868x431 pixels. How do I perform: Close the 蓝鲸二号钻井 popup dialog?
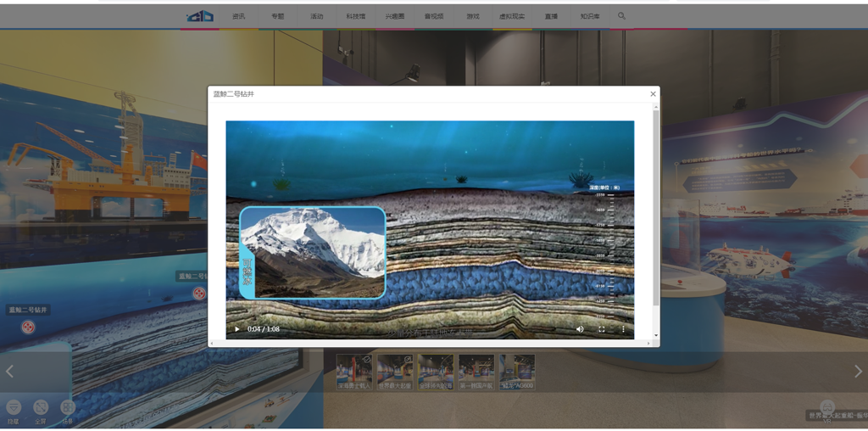pos(653,94)
